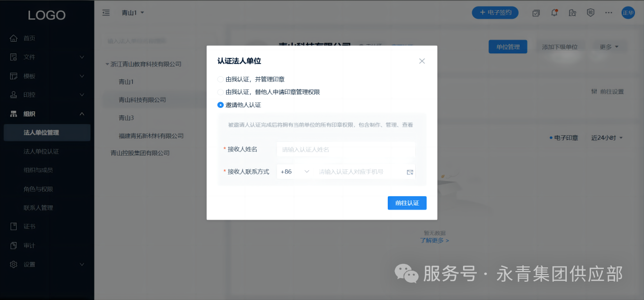Click the 印控 seal control icon

(x=14, y=95)
